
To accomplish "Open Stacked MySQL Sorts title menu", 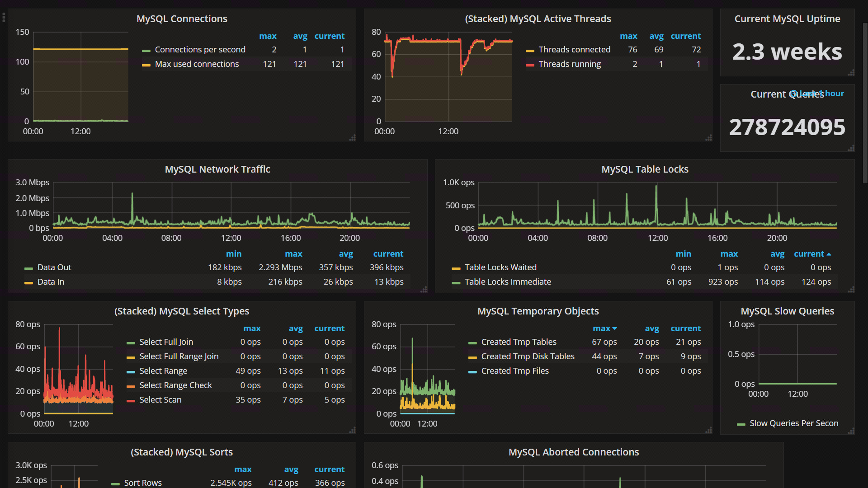I will [x=182, y=452].
